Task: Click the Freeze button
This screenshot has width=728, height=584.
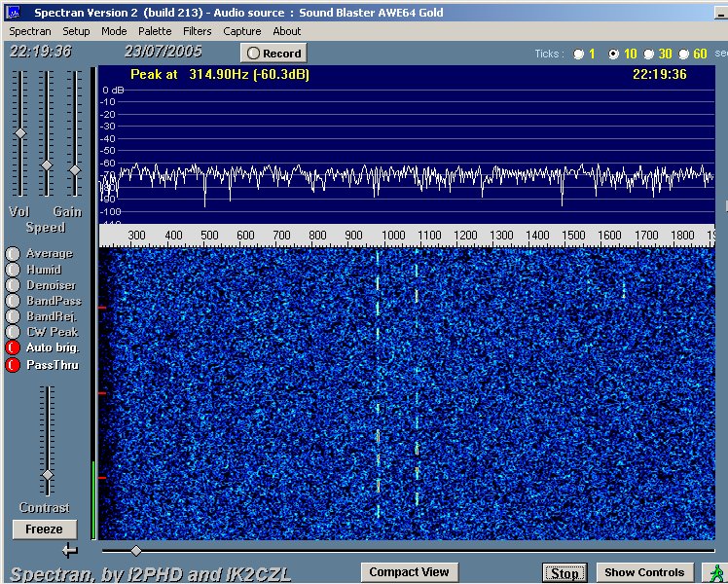Action: pyautogui.click(x=44, y=529)
